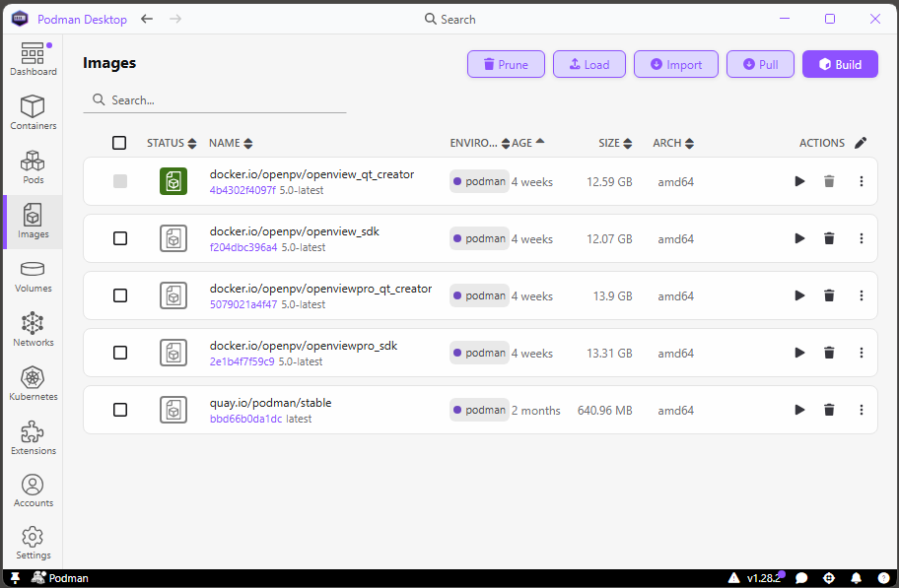899x588 pixels.
Task: Open more actions for openview_qt_creator
Action: (x=862, y=181)
